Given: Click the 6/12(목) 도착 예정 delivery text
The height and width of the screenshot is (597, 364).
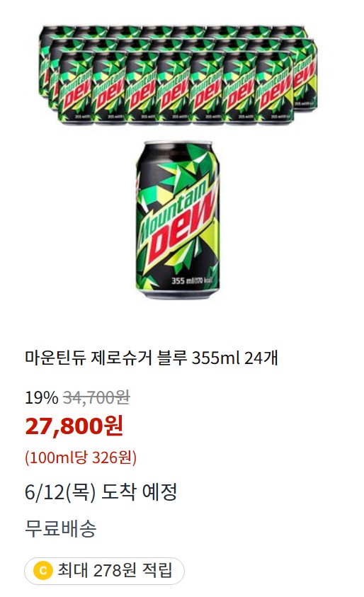Looking at the screenshot, I should coord(101,492).
